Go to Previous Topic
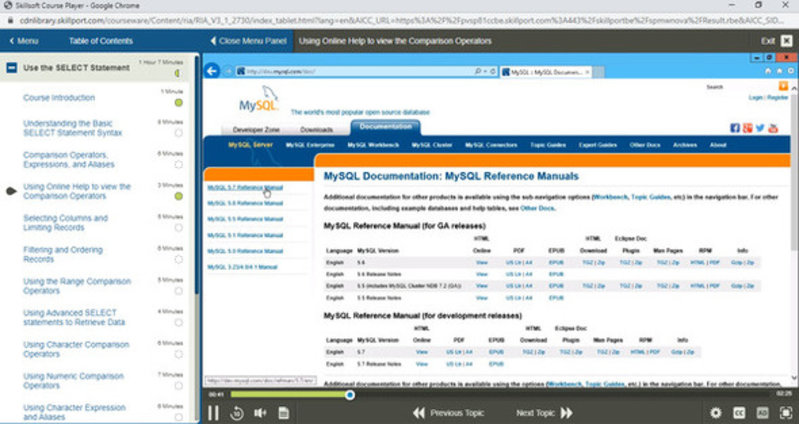 (x=449, y=413)
